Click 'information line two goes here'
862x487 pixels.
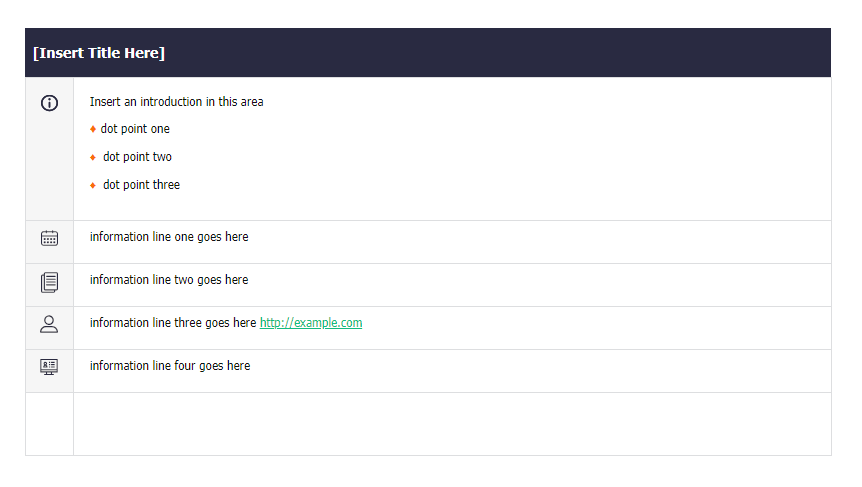pyautogui.click(x=169, y=280)
